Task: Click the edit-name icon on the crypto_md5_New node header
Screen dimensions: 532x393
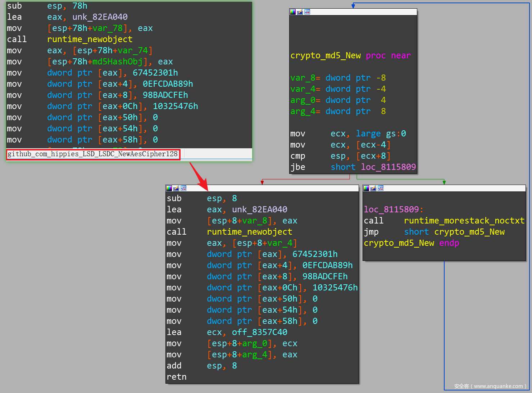Action: tap(300, 12)
